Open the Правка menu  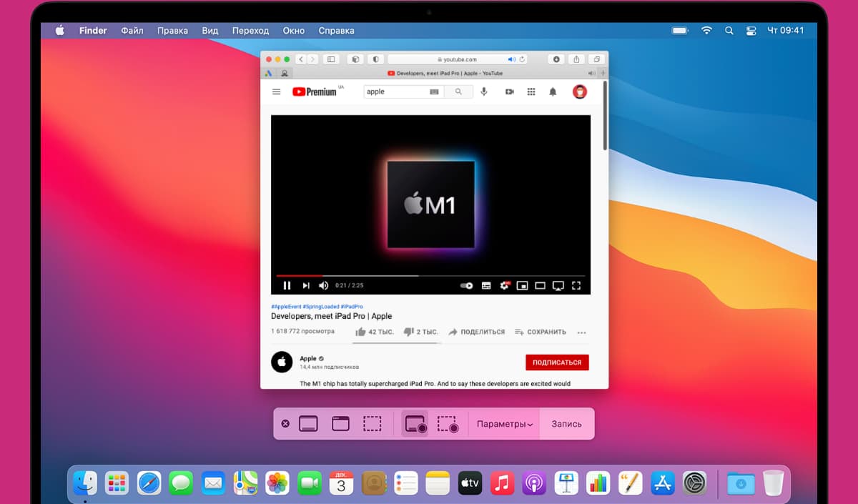(x=172, y=31)
